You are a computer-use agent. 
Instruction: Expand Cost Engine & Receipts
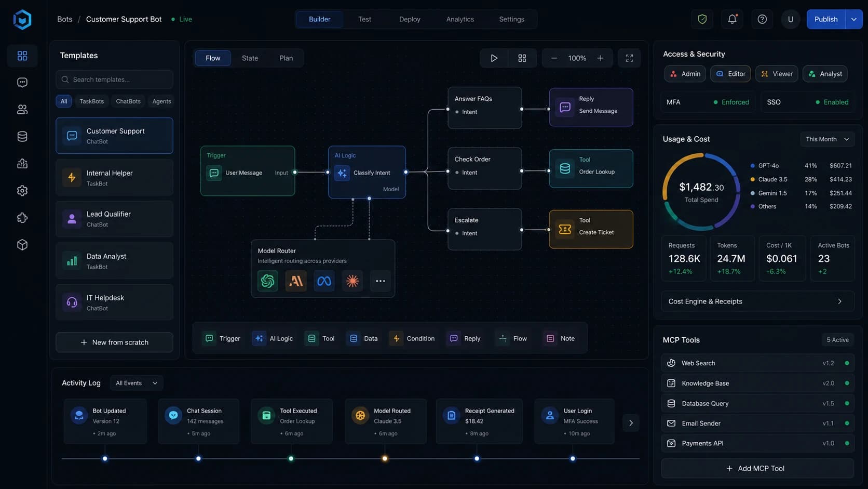coord(757,301)
